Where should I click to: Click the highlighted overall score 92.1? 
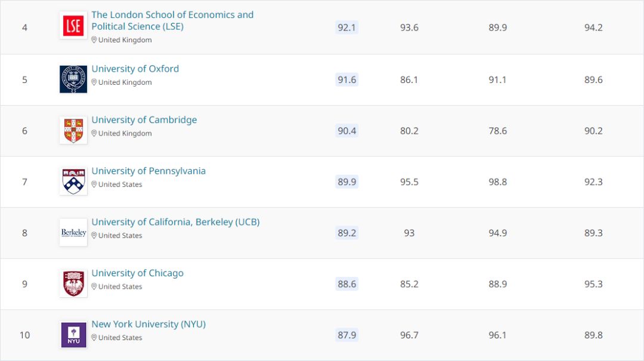pyautogui.click(x=346, y=27)
